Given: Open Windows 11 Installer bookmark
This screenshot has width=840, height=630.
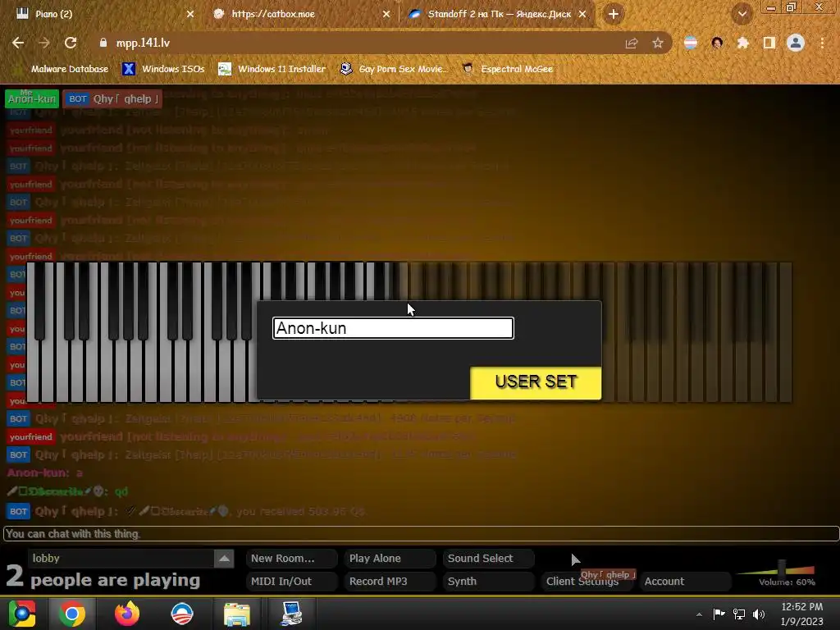Looking at the screenshot, I should pyautogui.click(x=272, y=69).
